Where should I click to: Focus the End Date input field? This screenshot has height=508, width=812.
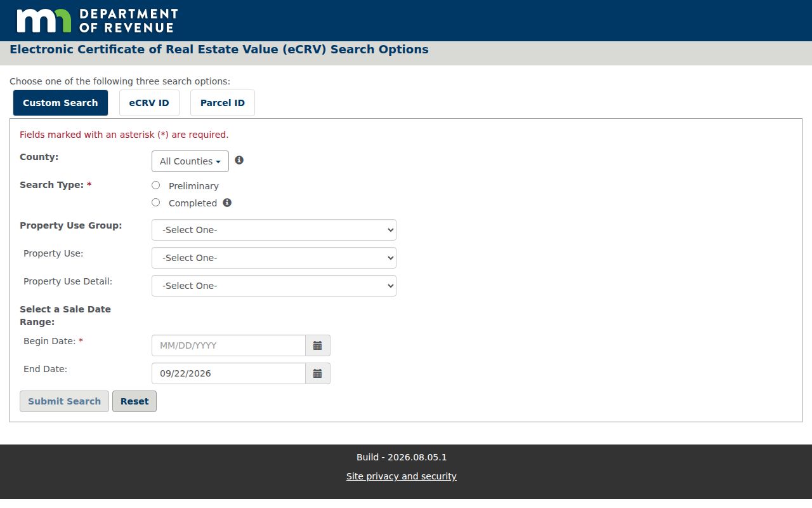(228, 373)
